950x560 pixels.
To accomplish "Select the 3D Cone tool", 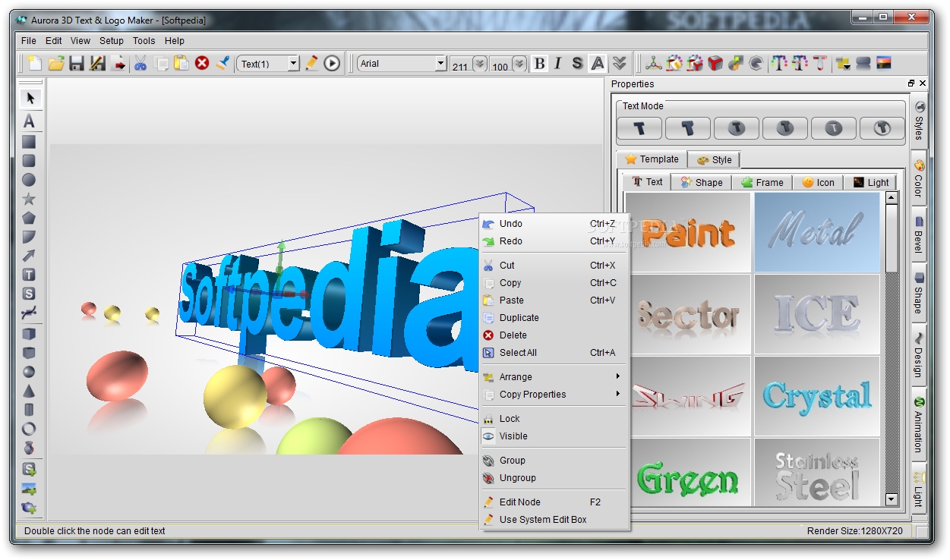I will pyautogui.click(x=29, y=391).
